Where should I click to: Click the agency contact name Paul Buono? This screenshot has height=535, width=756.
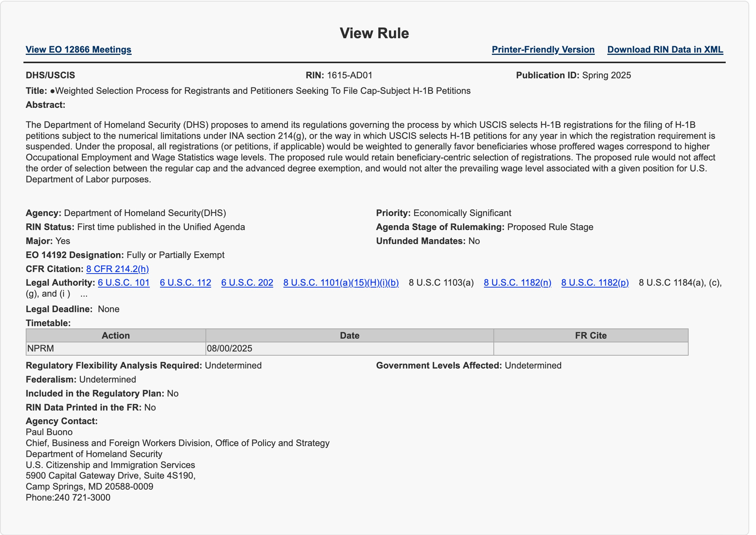[x=49, y=432]
